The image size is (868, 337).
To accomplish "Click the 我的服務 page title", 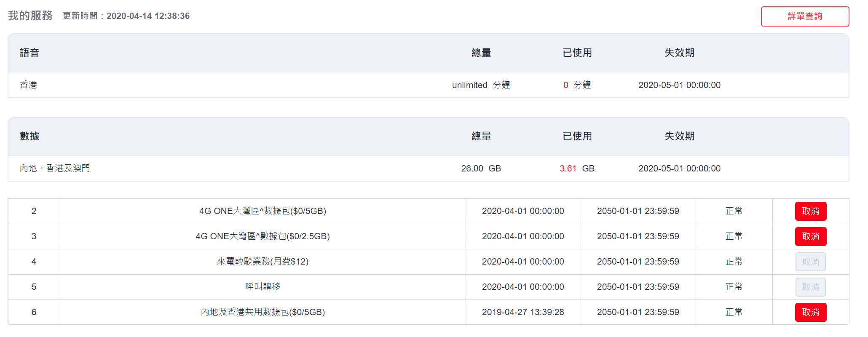I will (x=30, y=16).
